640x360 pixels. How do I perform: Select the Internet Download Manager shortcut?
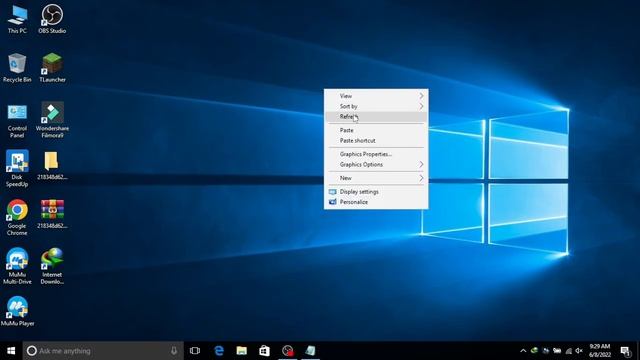coord(52,266)
